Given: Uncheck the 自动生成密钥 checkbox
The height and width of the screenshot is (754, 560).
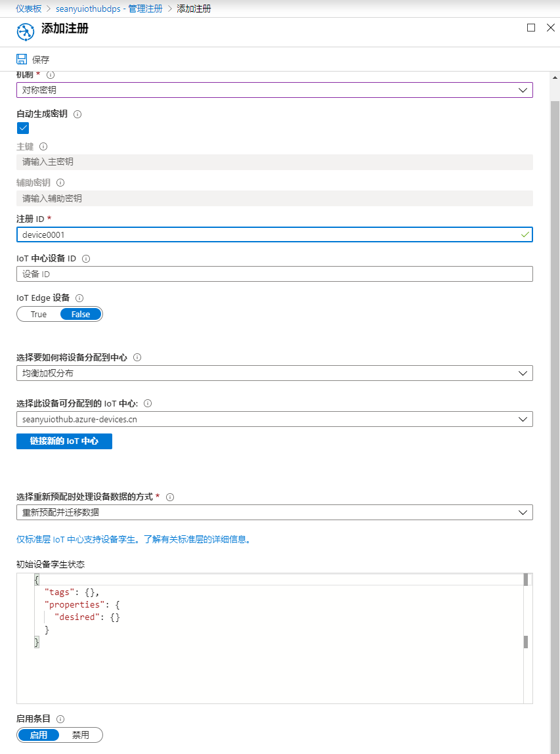Looking at the screenshot, I should (x=22, y=128).
